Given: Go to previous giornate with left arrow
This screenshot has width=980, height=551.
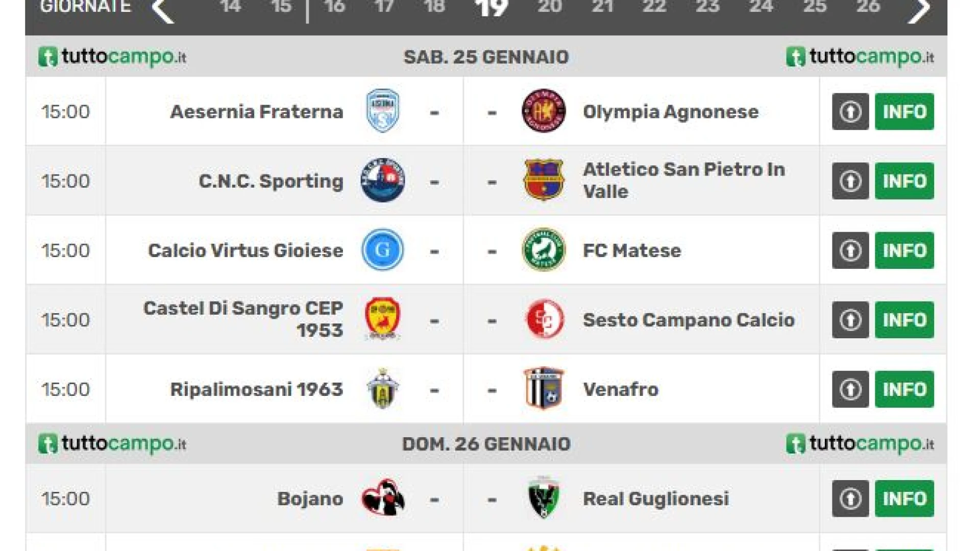Looking at the screenshot, I should pyautogui.click(x=163, y=10).
